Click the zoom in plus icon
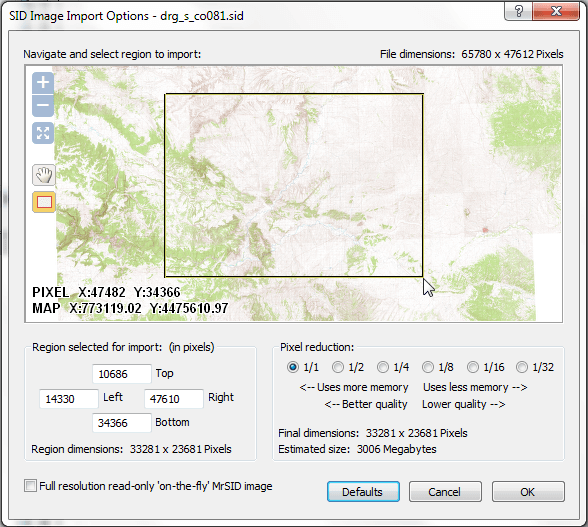 tap(43, 83)
